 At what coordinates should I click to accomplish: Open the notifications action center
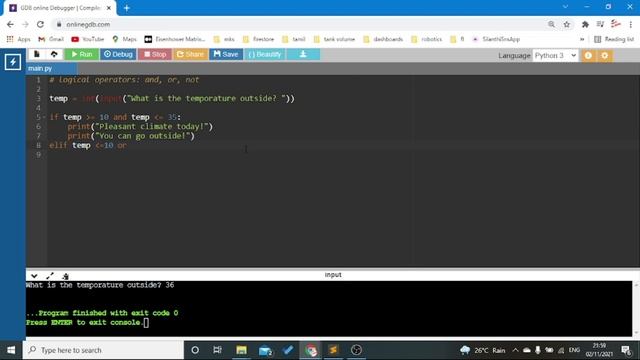(627, 350)
